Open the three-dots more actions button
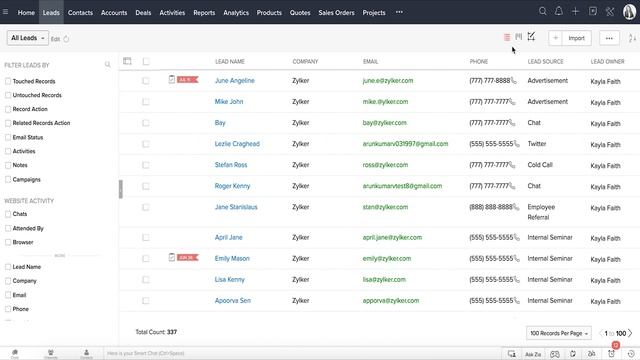This screenshot has width=640, height=360. coord(609,38)
